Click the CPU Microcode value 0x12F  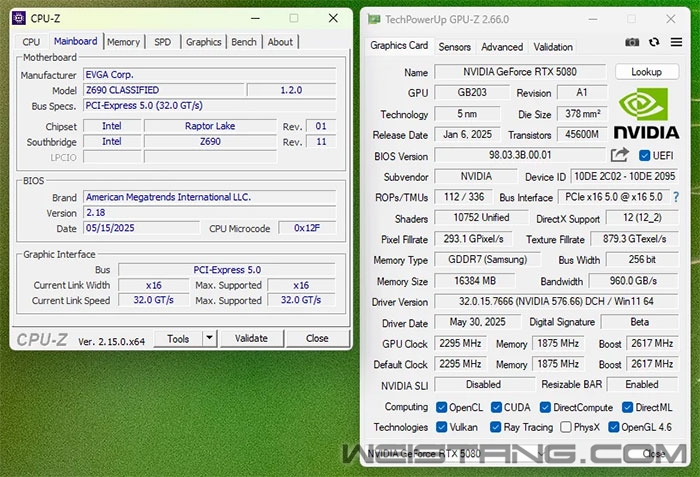click(x=307, y=228)
